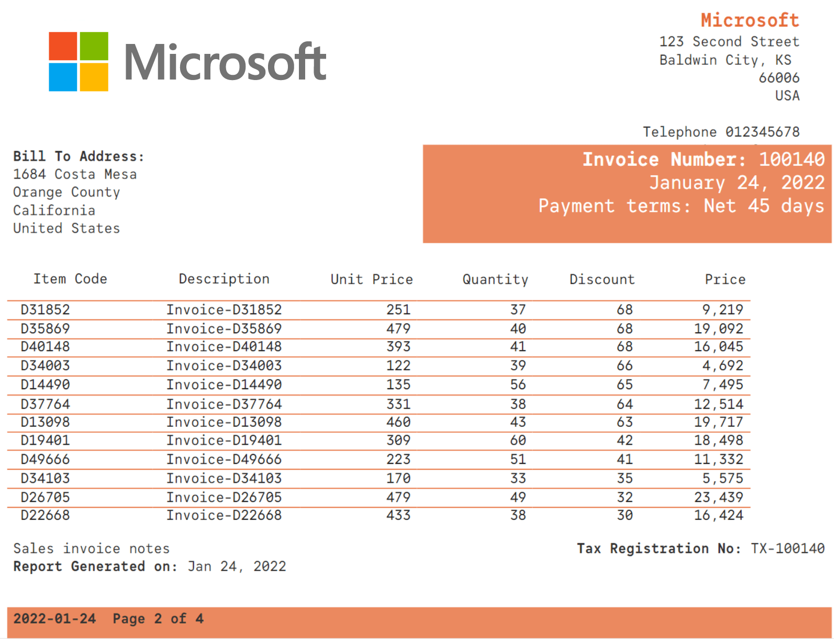Click the 'Quantity' column header

(x=495, y=279)
